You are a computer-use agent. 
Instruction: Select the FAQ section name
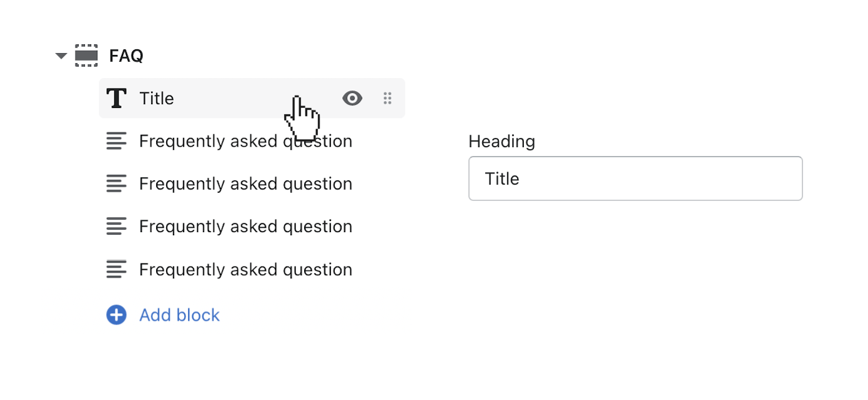[126, 56]
